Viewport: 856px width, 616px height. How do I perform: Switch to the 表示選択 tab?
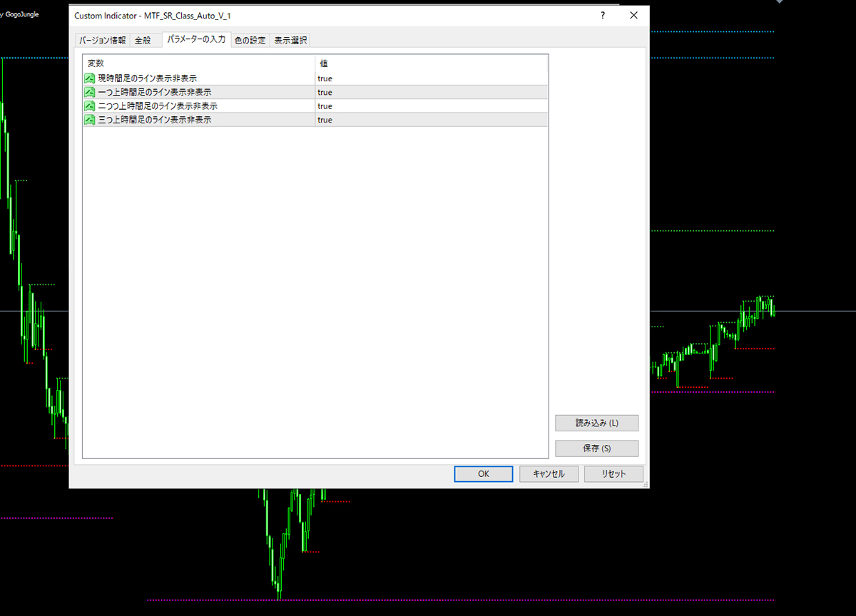290,41
